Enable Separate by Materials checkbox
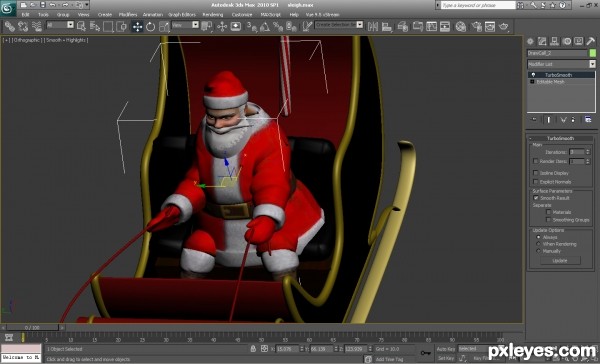The height and width of the screenshot is (364, 600). pos(548,212)
